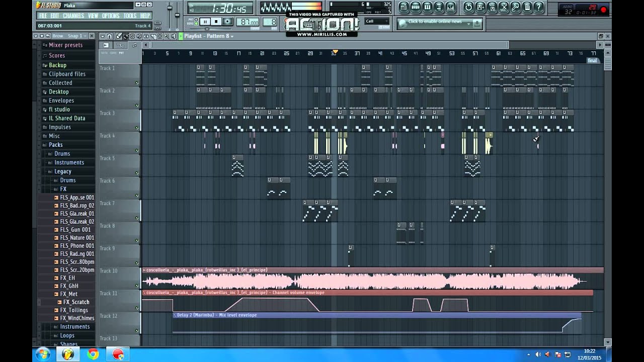The image size is (644, 362).
Task: Open project info page icon
Action: click(527, 7)
